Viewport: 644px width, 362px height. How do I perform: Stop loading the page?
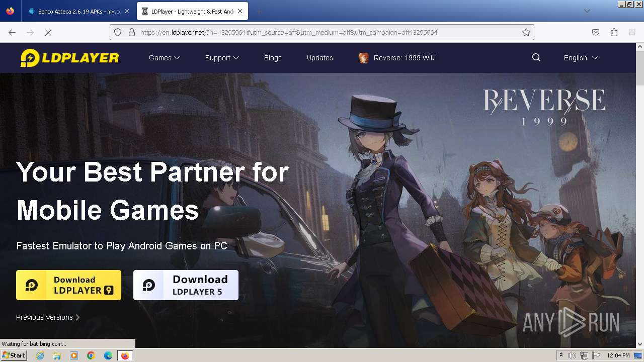48,32
